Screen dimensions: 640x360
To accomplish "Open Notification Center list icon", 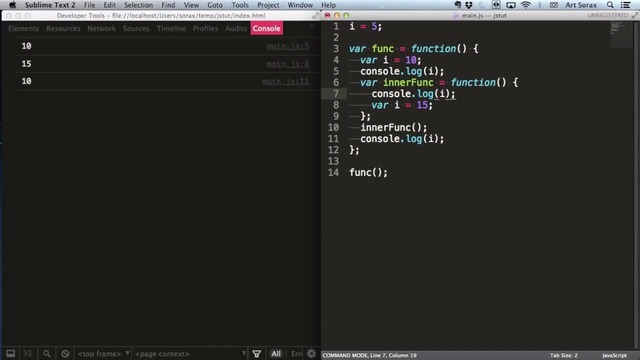I will pyautogui.click(x=625, y=5).
